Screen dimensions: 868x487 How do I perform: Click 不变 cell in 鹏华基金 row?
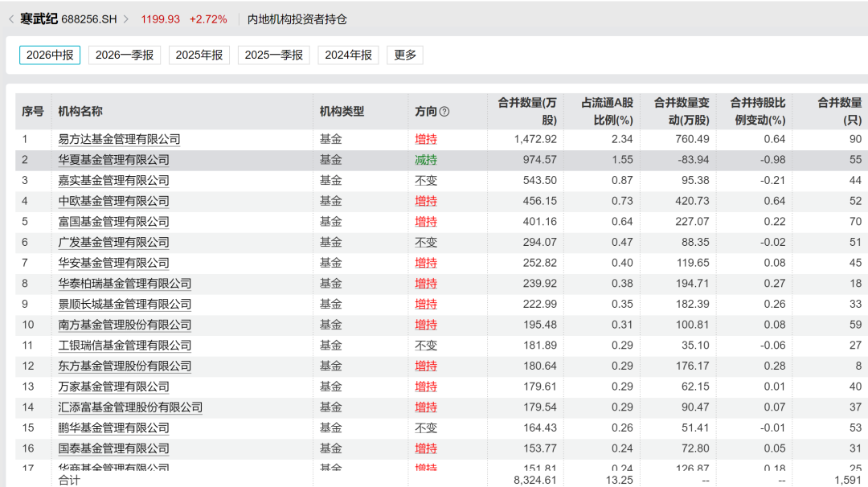(x=426, y=428)
